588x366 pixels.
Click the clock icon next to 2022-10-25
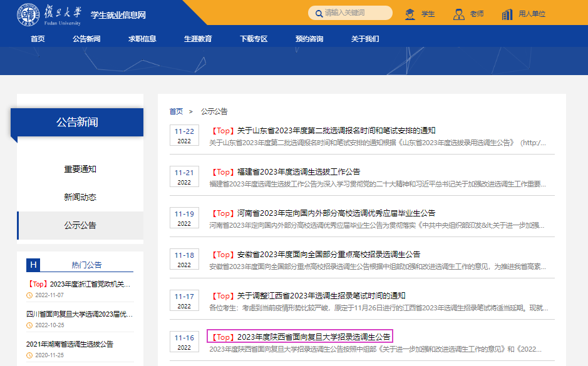(29, 325)
